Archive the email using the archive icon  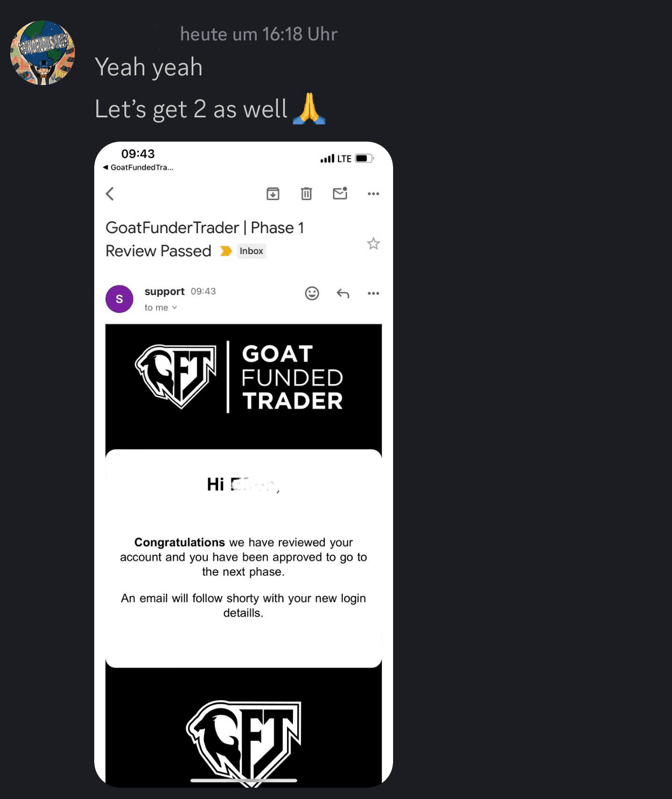(273, 194)
